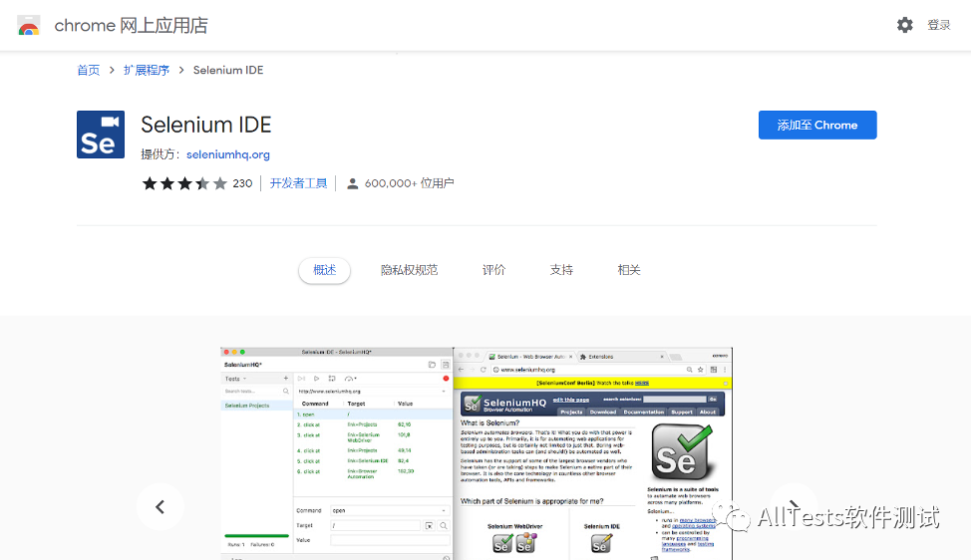This screenshot has height=560, width=971.
Task: Open settings via the gear icon
Action: point(905,25)
